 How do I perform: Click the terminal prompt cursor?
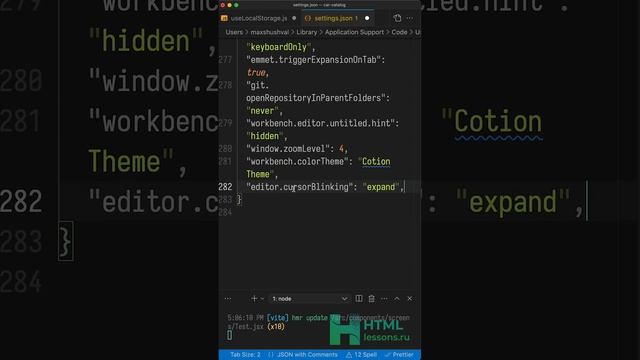point(229,335)
